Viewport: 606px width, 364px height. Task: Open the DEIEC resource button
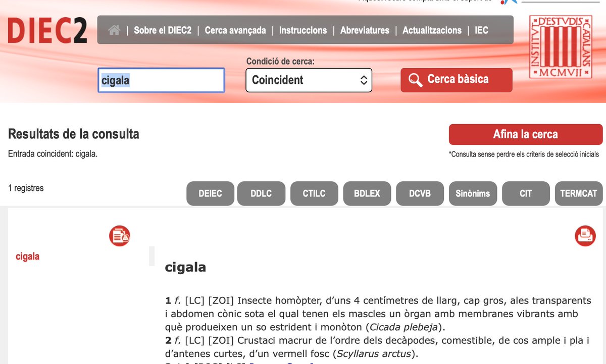click(x=210, y=193)
